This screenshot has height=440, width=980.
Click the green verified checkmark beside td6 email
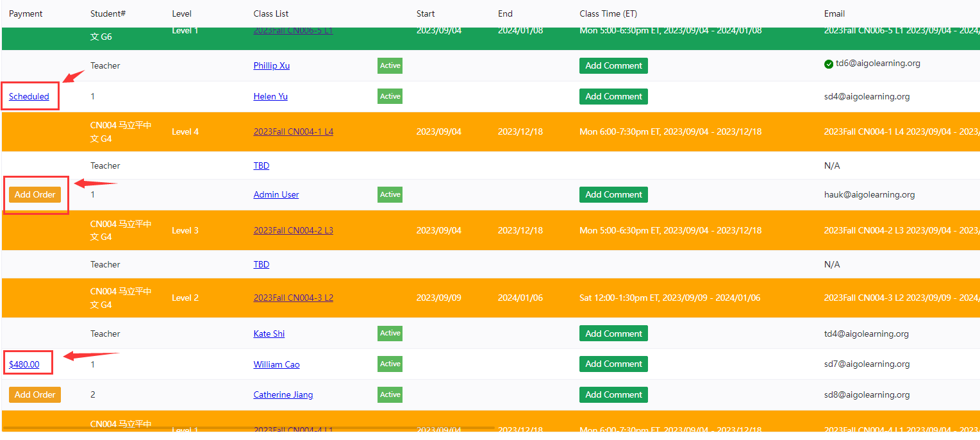[x=829, y=63]
